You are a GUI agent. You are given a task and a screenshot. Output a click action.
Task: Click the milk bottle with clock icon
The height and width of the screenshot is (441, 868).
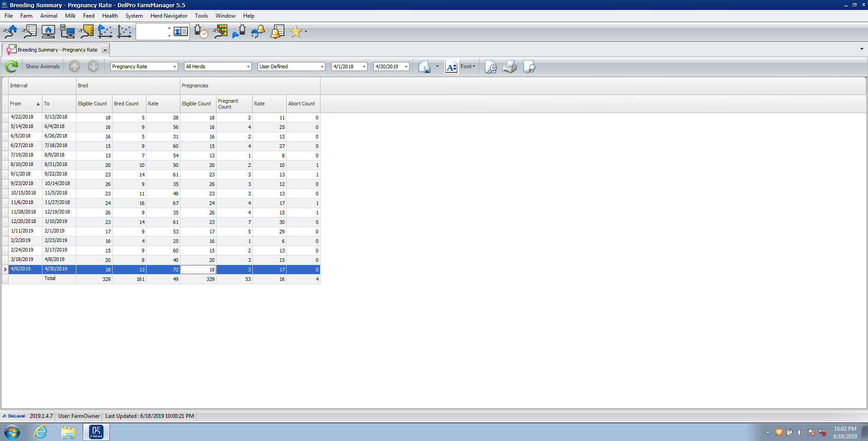200,32
